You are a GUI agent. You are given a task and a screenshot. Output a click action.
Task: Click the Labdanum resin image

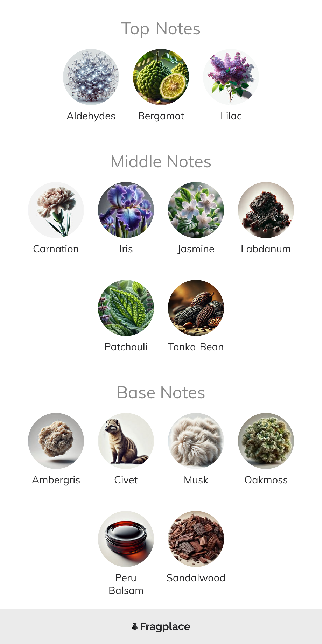pyautogui.click(x=266, y=210)
